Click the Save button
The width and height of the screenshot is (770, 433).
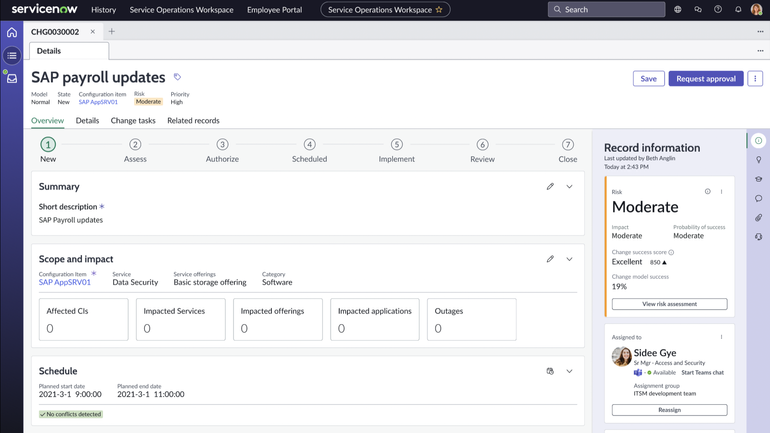tap(648, 79)
